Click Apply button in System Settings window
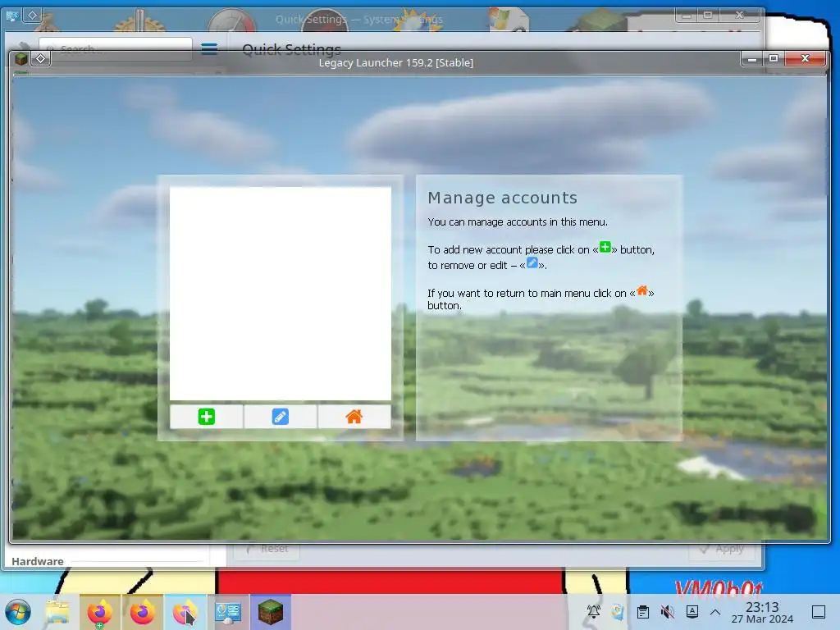840x630 pixels. tap(722, 549)
